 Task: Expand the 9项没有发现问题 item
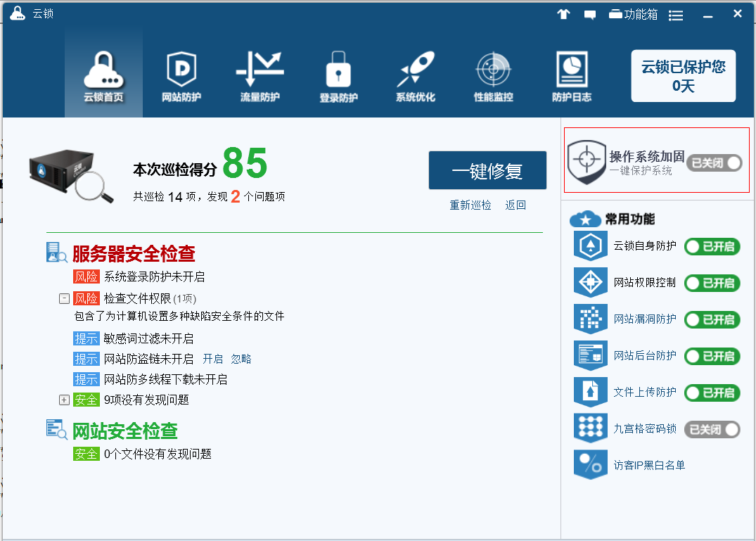tap(64, 400)
